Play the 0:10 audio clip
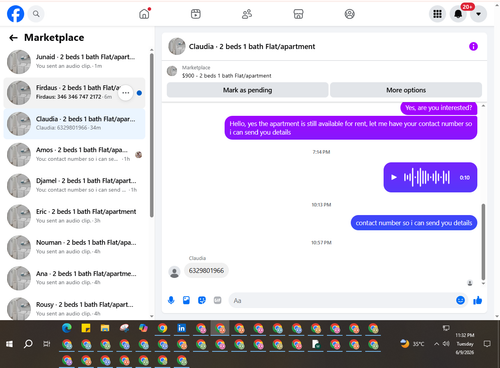Image resolution: width=500 pixels, height=368 pixels. coord(394,177)
